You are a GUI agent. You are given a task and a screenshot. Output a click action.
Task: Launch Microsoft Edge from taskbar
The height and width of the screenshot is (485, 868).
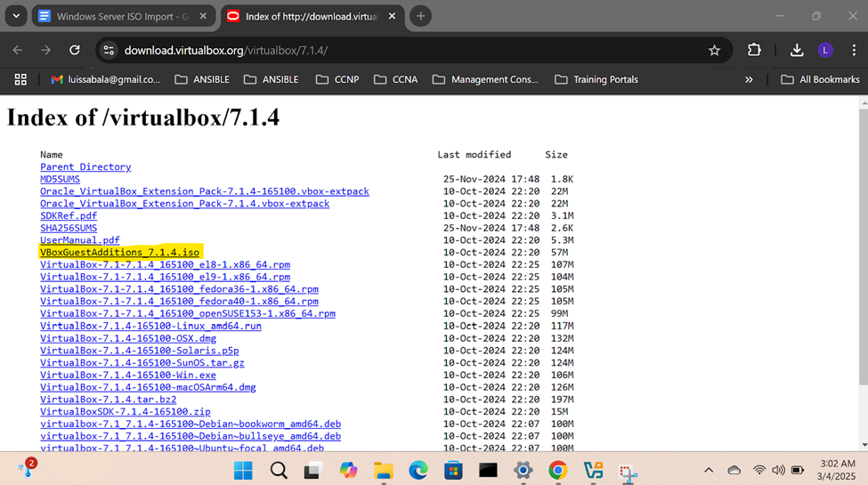point(418,471)
